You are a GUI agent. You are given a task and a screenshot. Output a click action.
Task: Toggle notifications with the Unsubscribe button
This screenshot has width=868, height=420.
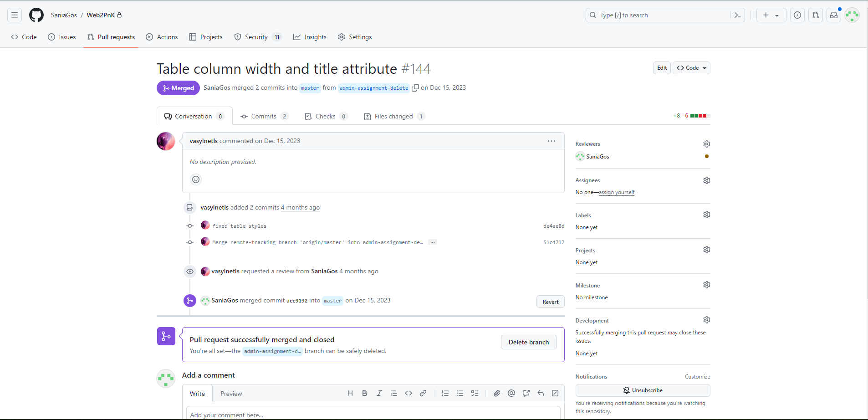(643, 390)
